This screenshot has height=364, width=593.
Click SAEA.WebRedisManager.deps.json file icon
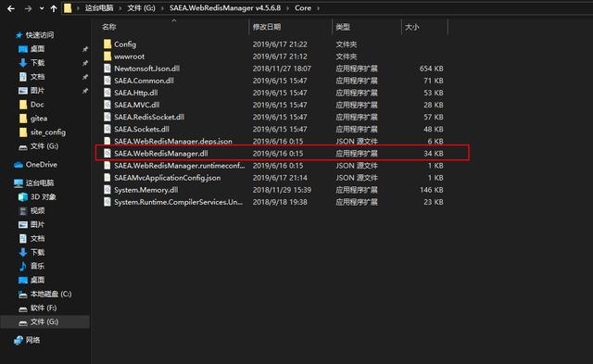[x=107, y=141]
